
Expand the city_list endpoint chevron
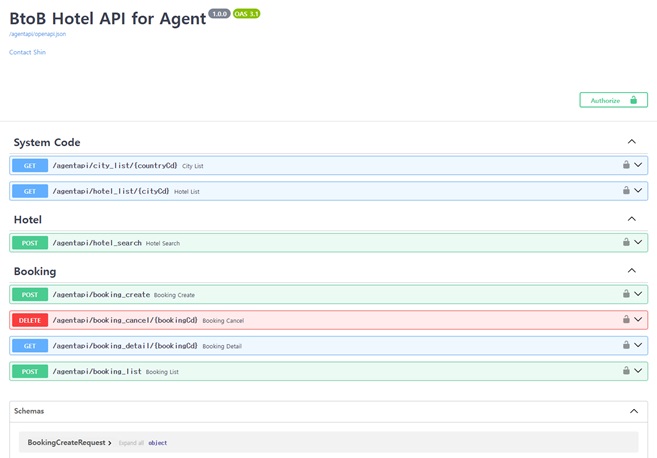638,165
